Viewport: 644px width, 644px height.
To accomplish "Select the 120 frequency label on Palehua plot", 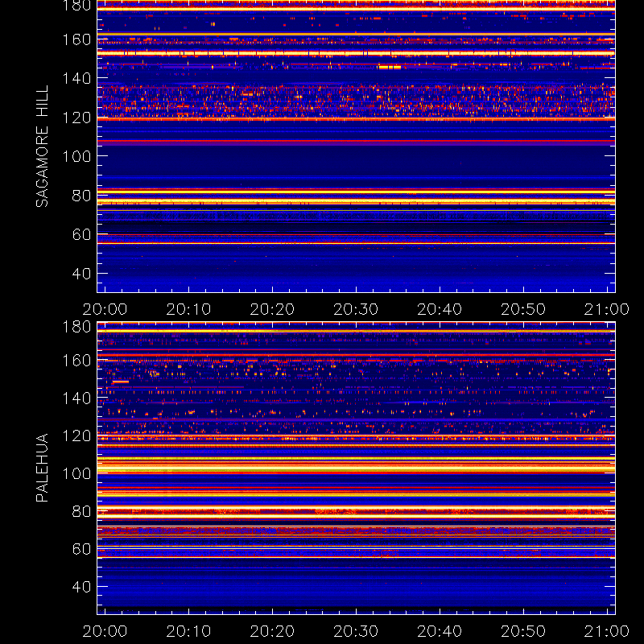I will click(x=76, y=436).
